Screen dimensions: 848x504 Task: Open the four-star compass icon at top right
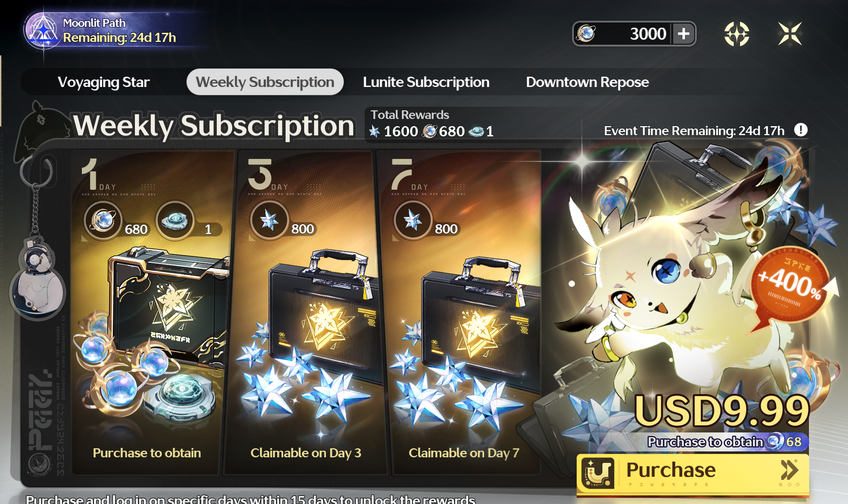(736, 34)
